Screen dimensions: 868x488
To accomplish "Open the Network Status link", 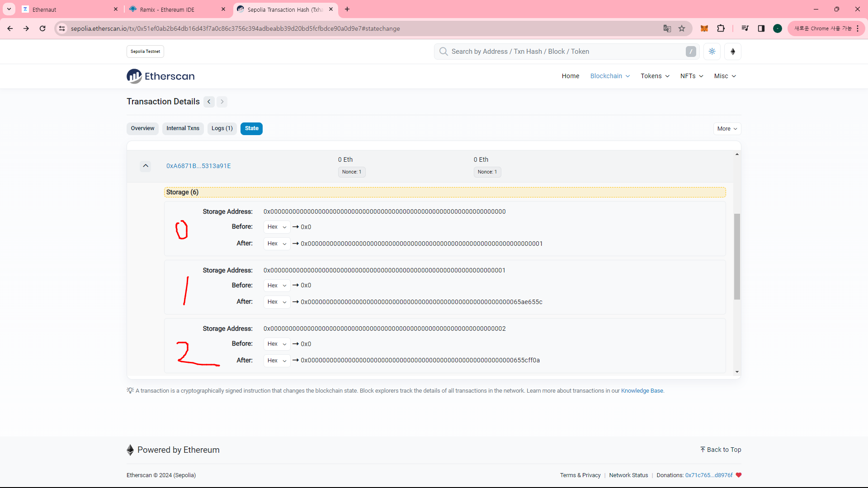I will 628,475.
